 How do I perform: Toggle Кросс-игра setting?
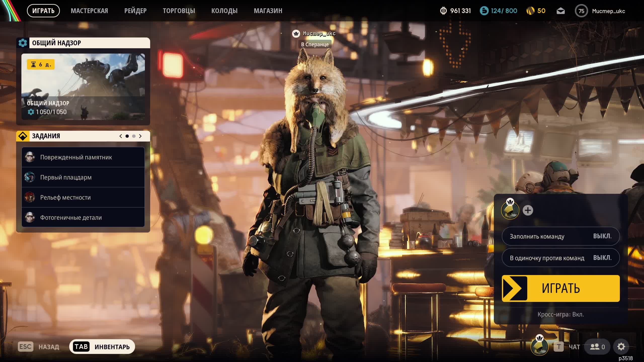(560, 314)
